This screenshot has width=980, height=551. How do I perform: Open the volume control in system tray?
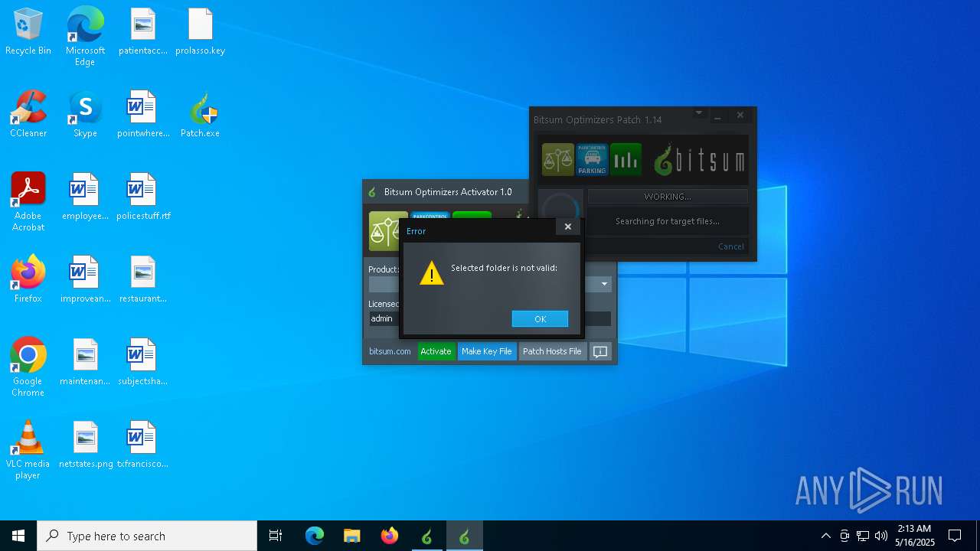(880, 536)
